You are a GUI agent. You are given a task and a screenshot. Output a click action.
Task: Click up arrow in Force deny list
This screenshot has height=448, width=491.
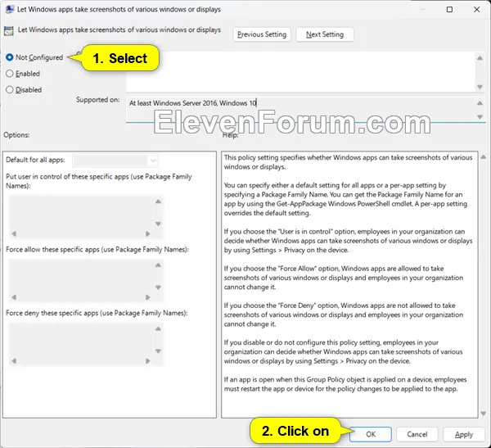[x=158, y=328]
